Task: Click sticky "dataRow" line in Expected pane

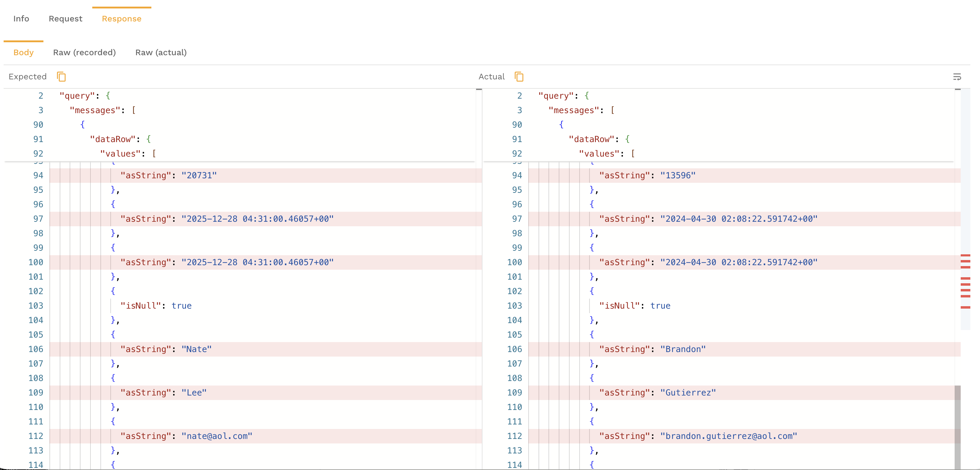Action: 113,139
